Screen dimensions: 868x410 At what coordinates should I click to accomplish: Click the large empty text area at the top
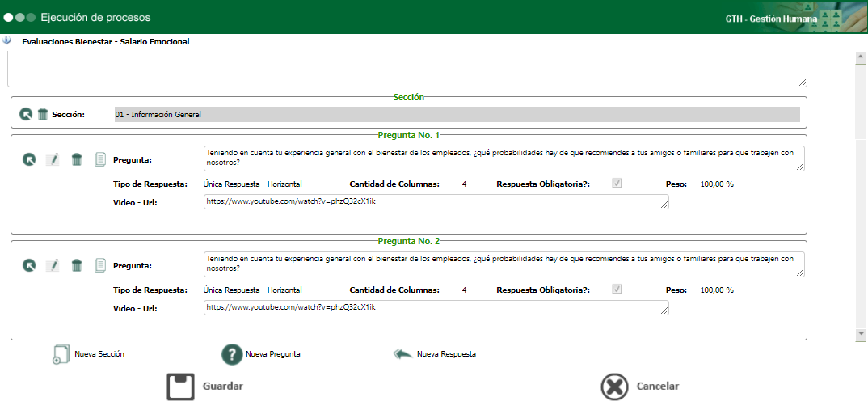click(x=407, y=70)
